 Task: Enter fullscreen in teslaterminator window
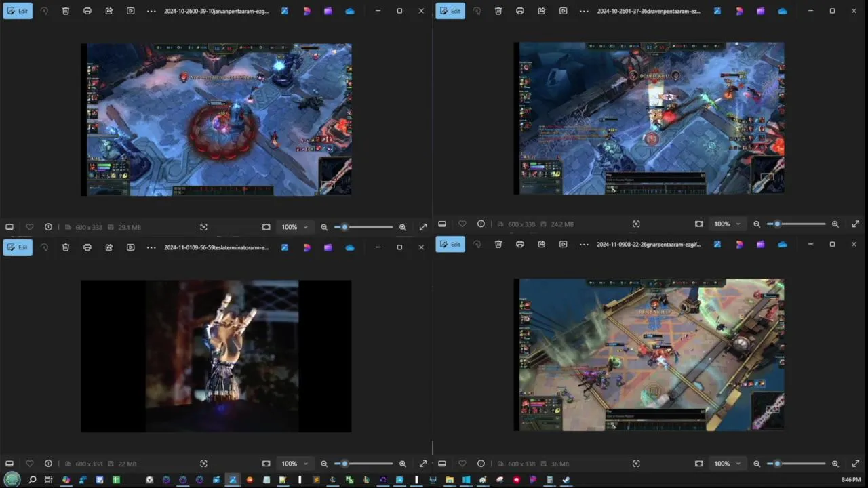click(x=423, y=464)
